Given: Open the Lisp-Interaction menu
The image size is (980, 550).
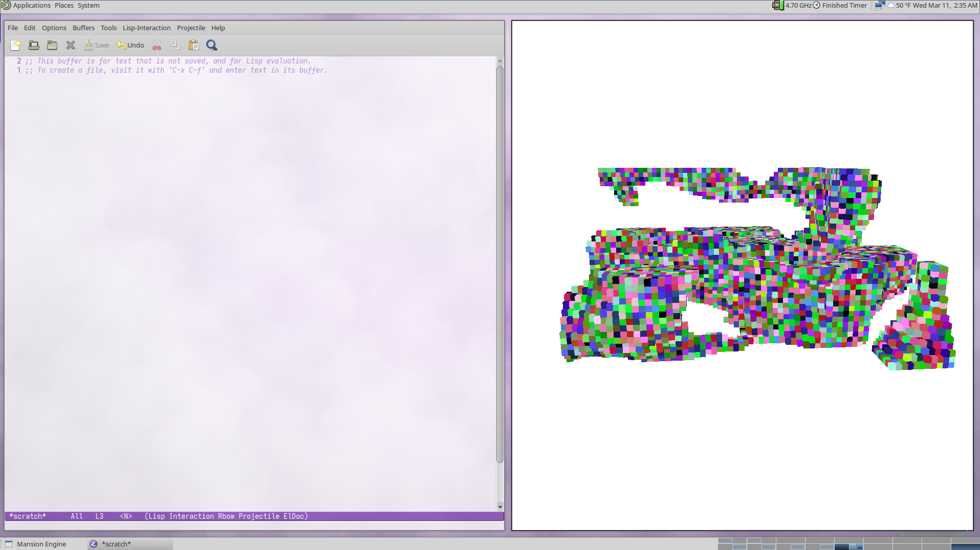Looking at the screenshot, I should pyautogui.click(x=146, y=28).
